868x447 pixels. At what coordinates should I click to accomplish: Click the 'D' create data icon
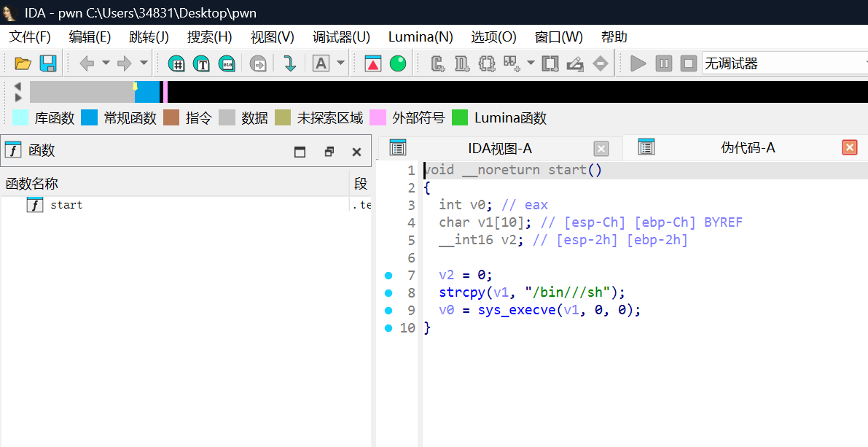tap(462, 63)
